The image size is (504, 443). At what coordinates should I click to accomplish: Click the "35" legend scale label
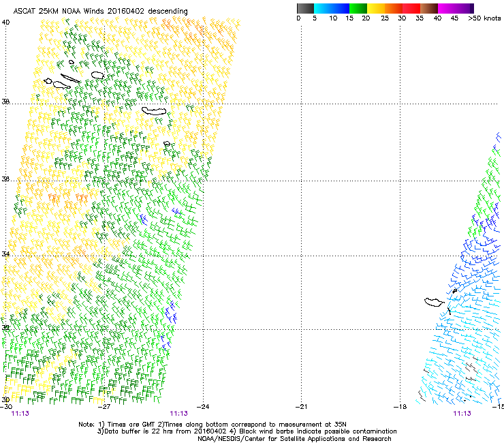click(420, 18)
